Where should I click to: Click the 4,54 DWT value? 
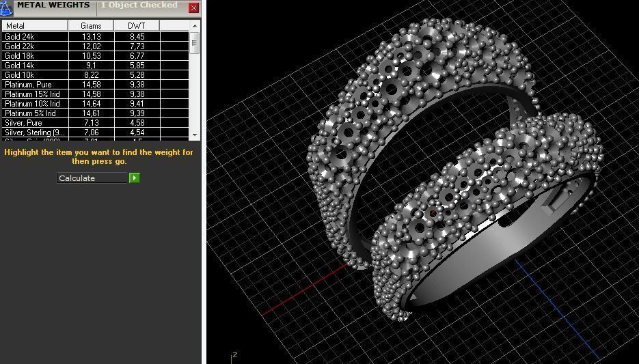[137, 132]
